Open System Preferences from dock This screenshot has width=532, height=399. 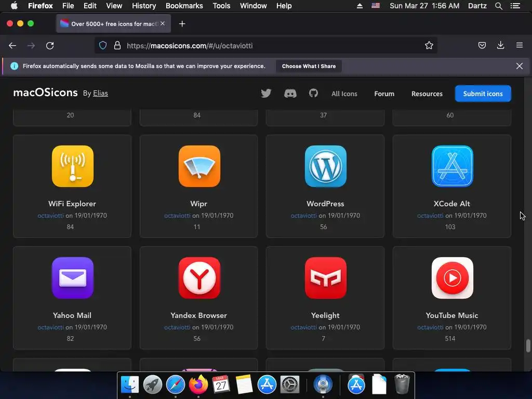[x=289, y=385]
